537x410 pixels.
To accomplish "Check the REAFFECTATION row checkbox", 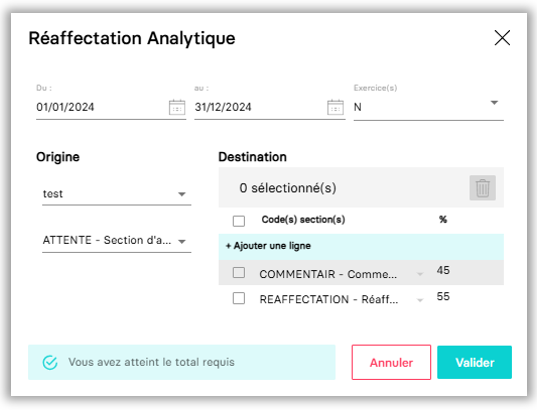I will pos(239,298).
